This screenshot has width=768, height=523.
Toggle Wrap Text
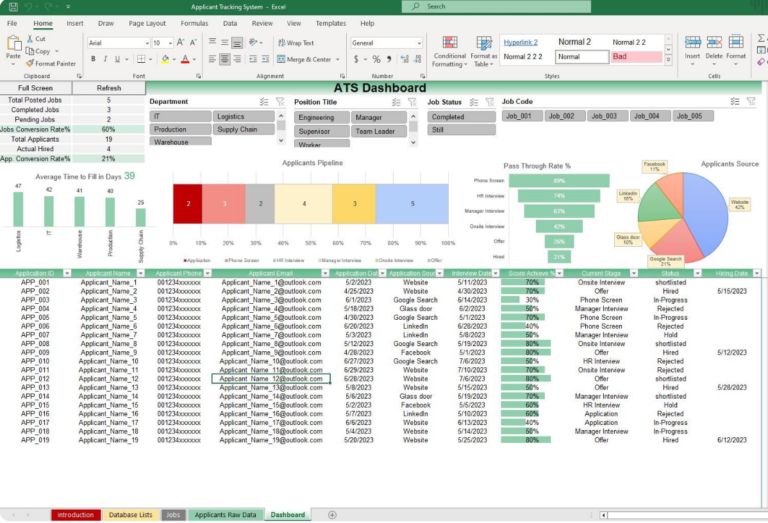click(x=296, y=43)
